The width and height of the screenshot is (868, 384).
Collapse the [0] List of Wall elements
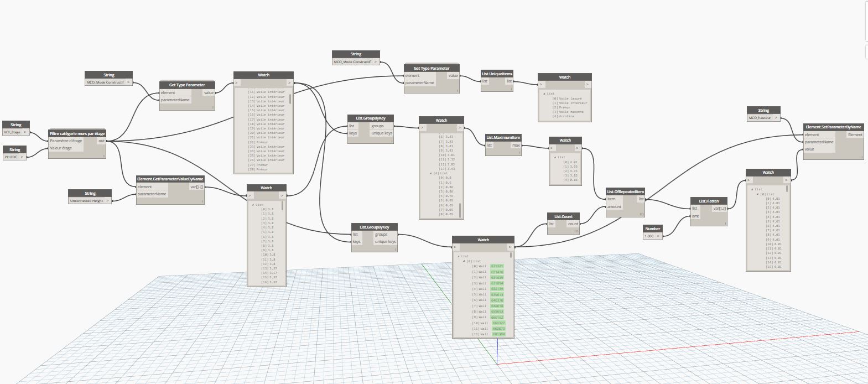(x=465, y=261)
